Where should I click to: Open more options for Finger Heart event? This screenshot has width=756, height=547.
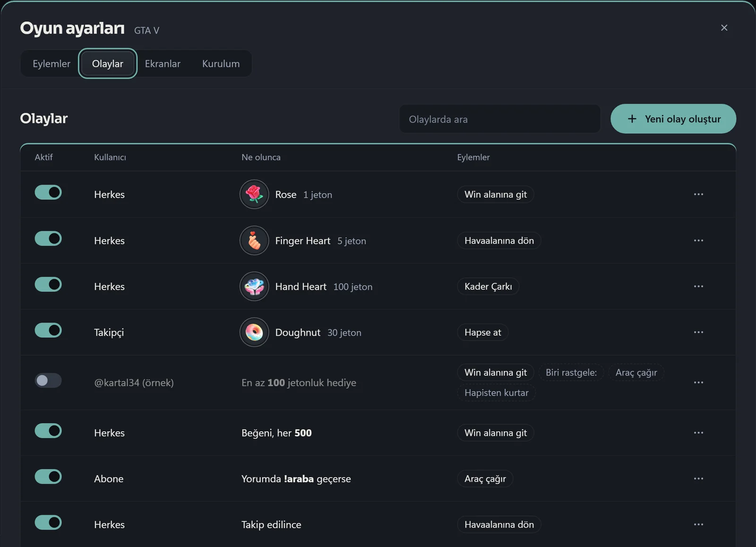pyautogui.click(x=698, y=240)
